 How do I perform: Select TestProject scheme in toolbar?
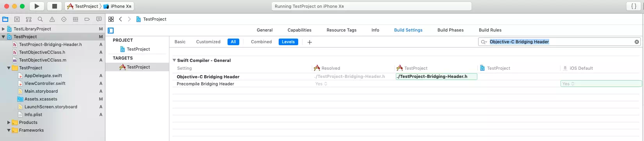click(x=83, y=6)
